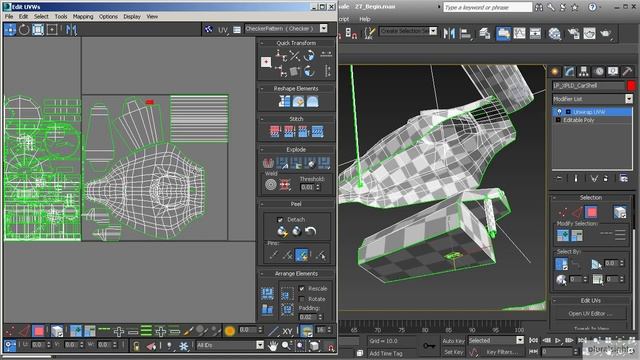This screenshot has height=360, width=640.
Task: Click the Add Time Tag label
Action: click(x=386, y=353)
